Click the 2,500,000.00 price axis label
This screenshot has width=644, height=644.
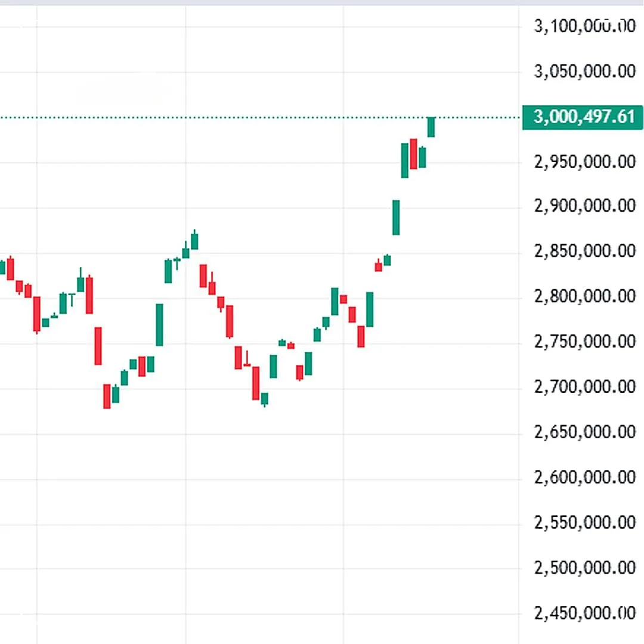tap(585, 568)
